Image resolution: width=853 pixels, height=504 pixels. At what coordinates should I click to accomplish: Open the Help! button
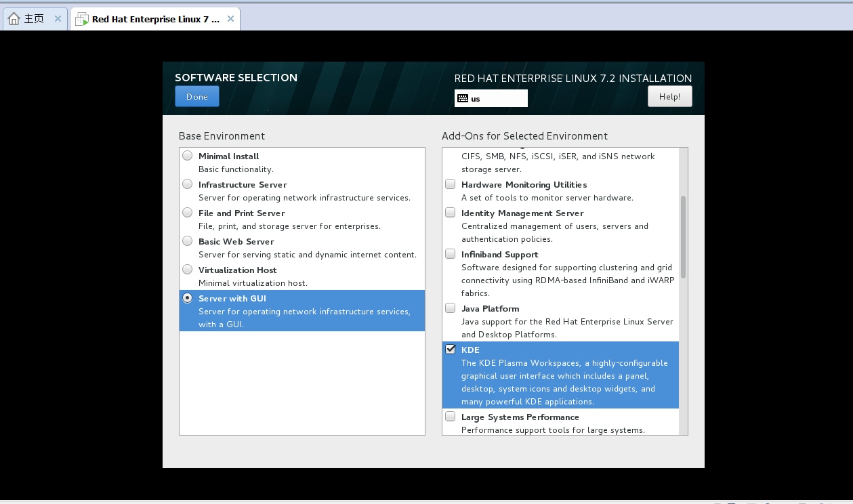pos(669,96)
